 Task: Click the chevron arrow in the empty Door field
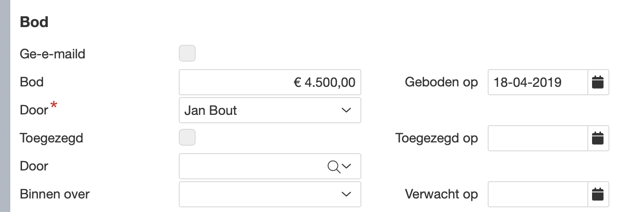(x=347, y=166)
